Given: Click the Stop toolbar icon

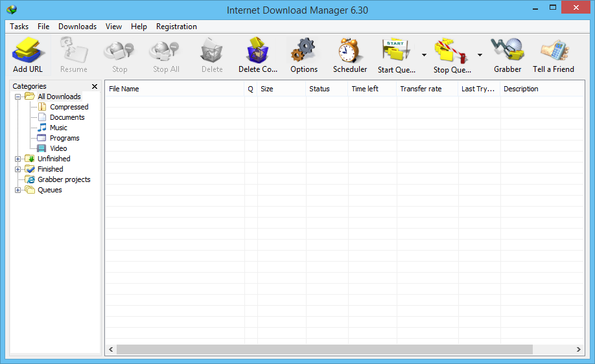Looking at the screenshot, I should click(x=119, y=51).
